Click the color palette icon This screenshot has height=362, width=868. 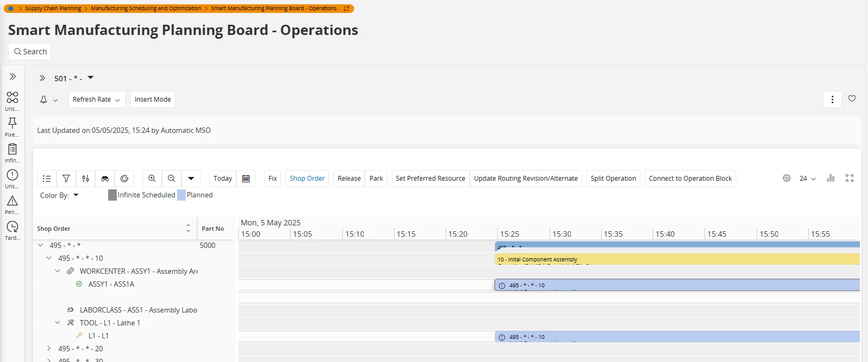(124, 179)
